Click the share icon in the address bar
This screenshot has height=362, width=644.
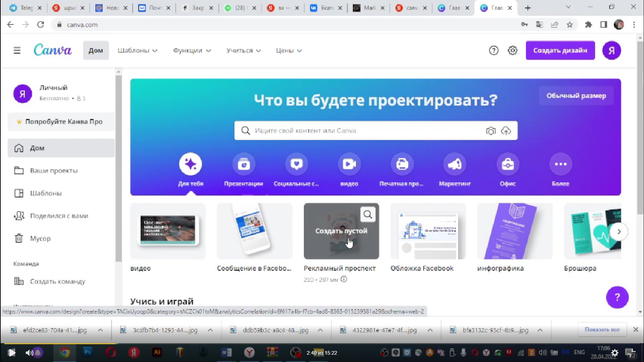[554, 24]
